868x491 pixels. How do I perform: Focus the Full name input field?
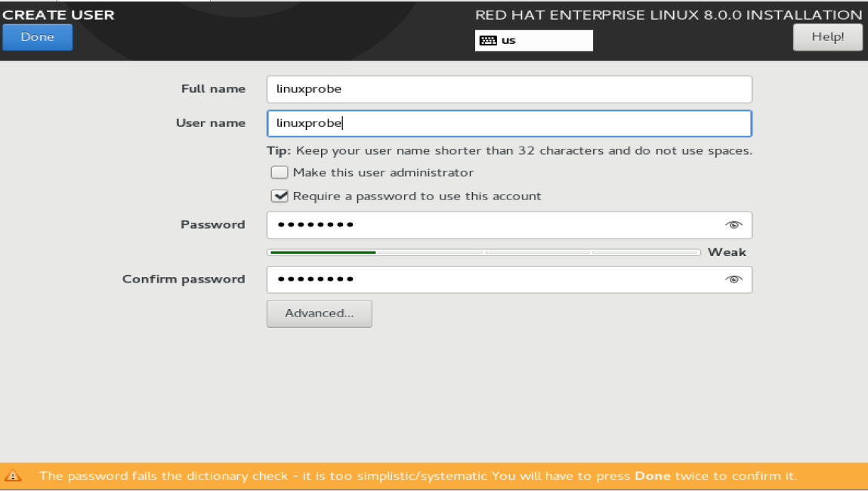[x=508, y=89]
